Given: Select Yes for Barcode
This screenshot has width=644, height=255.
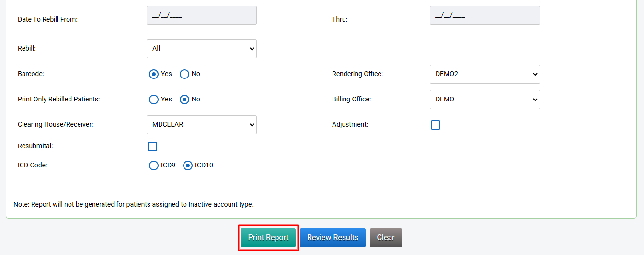Looking at the screenshot, I should pyautogui.click(x=154, y=74).
